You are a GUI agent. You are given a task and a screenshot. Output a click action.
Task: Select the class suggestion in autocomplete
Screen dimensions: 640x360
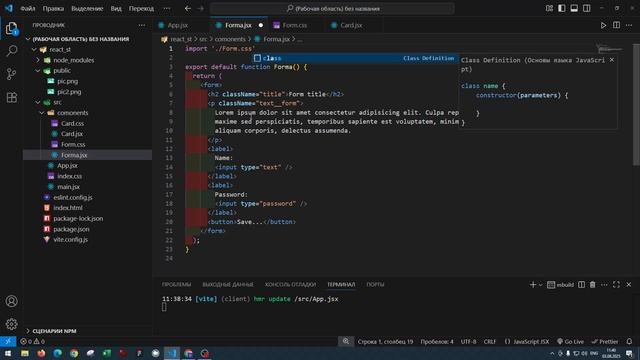(x=355, y=58)
